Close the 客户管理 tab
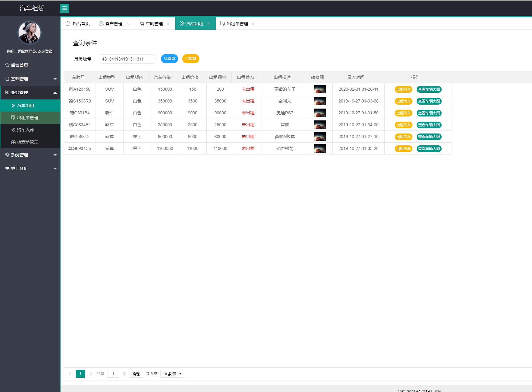Screen dimensions: 532x392 point(128,24)
